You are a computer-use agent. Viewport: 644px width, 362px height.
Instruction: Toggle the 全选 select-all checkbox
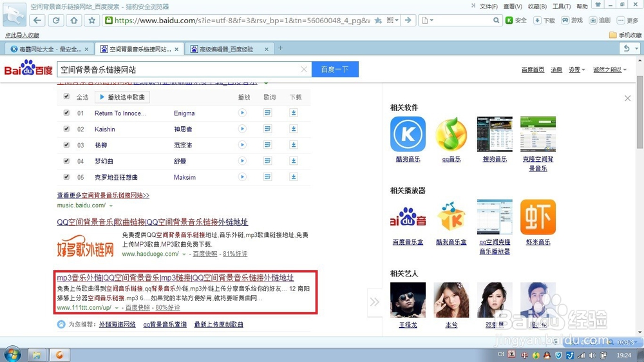pyautogui.click(x=66, y=97)
